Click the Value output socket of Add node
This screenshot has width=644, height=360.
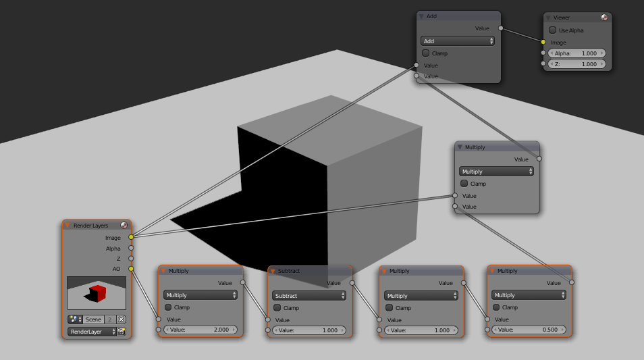tap(501, 28)
